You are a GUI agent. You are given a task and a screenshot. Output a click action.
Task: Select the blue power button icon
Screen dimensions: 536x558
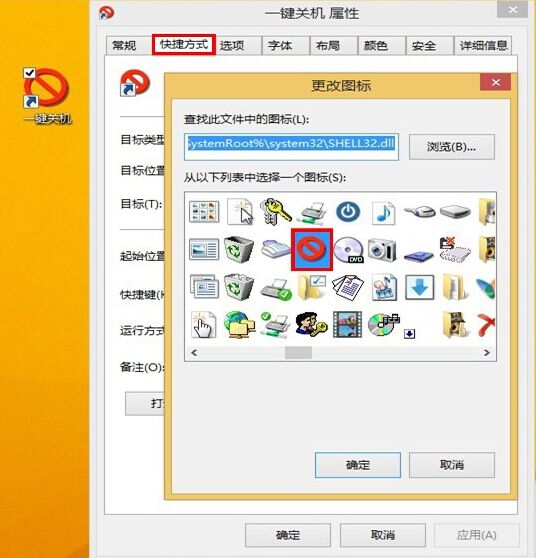click(x=348, y=212)
